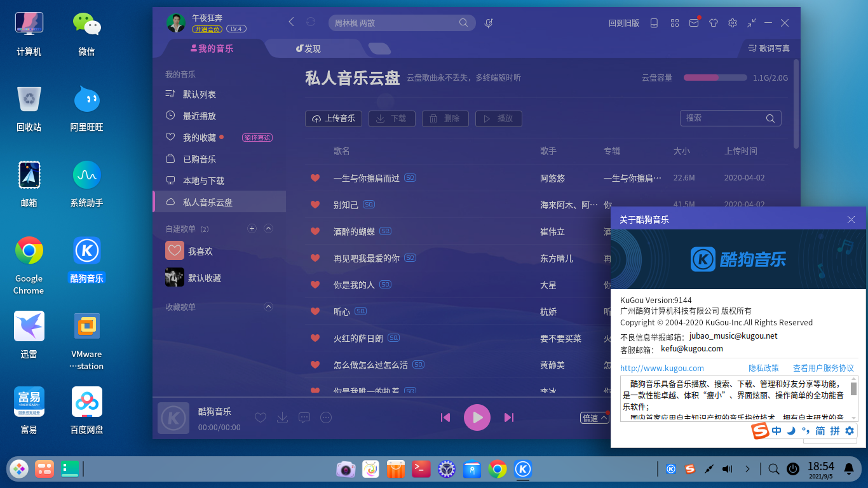
Task: Click the 回到旧版 button
Action: pos(624,23)
